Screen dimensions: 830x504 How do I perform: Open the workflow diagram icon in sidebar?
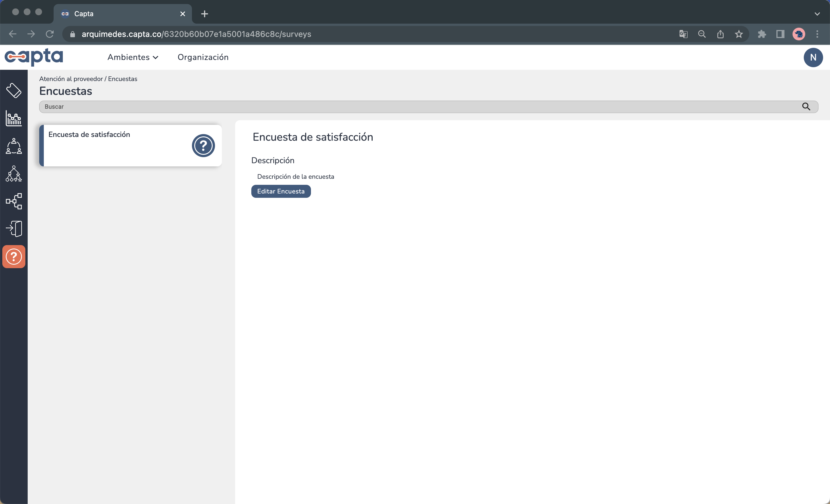[x=14, y=201]
